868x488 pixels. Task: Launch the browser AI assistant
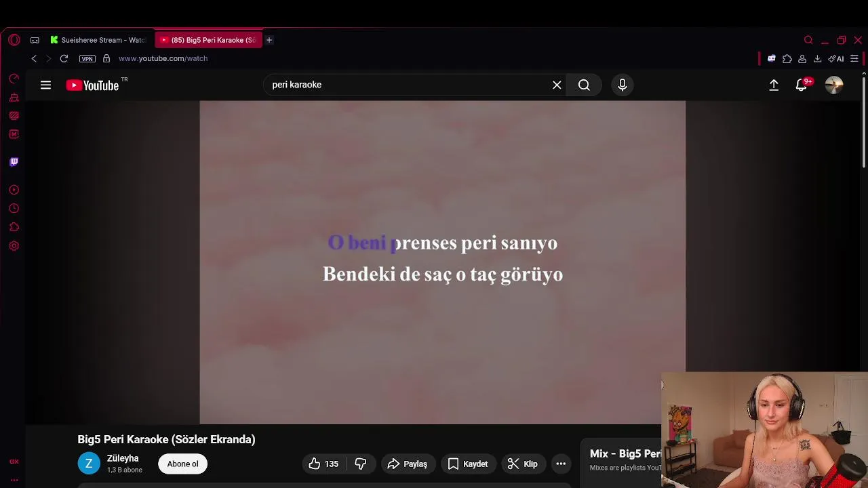pyautogui.click(x=836, y=58)
